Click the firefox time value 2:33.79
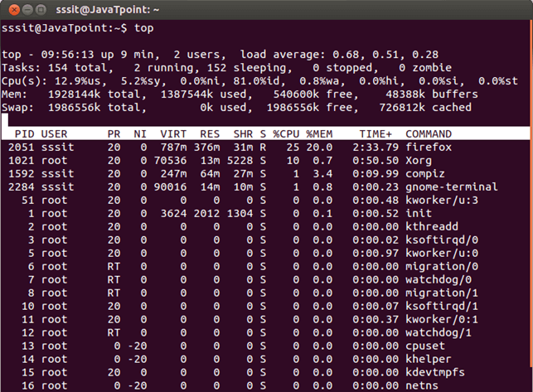Image resolution: width=533 pixels, height=392 pixels. (x=376, y=148)
